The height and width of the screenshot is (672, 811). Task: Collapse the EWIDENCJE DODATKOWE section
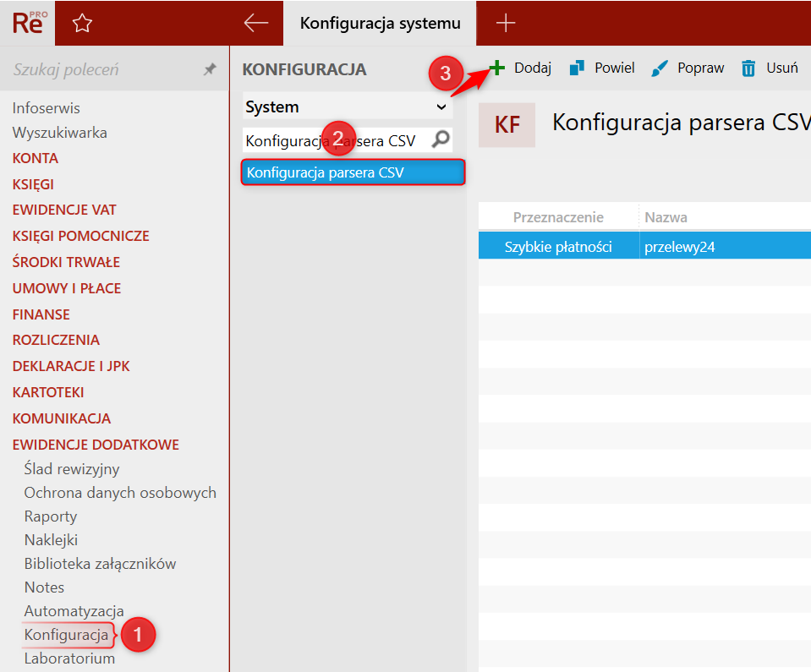click(96, 445)
